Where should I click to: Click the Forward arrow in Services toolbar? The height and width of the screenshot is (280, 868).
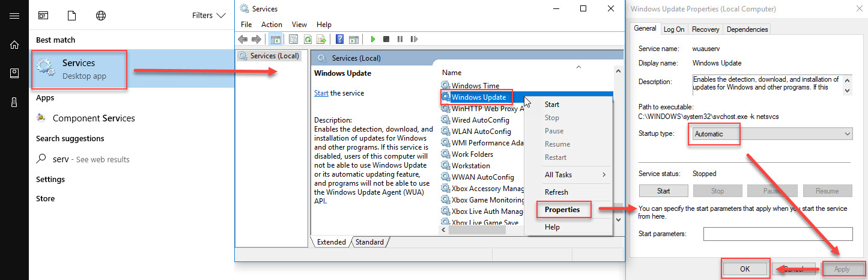(256, 39)
